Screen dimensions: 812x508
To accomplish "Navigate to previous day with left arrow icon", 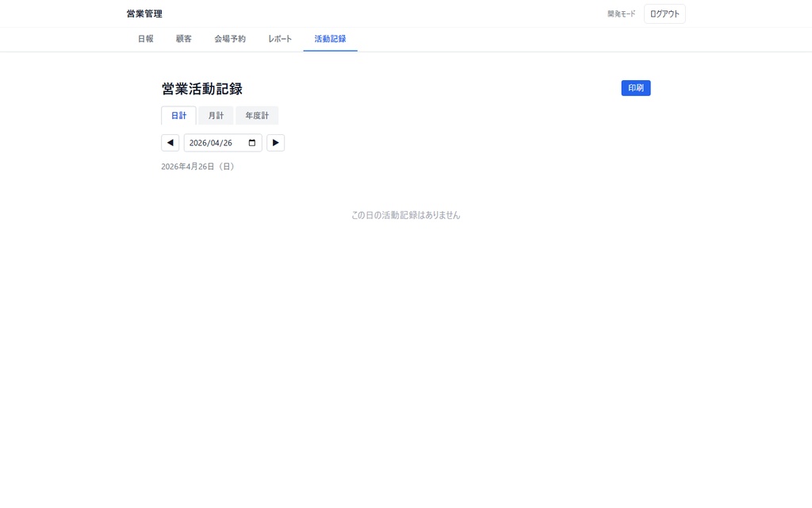I will 170,142.
